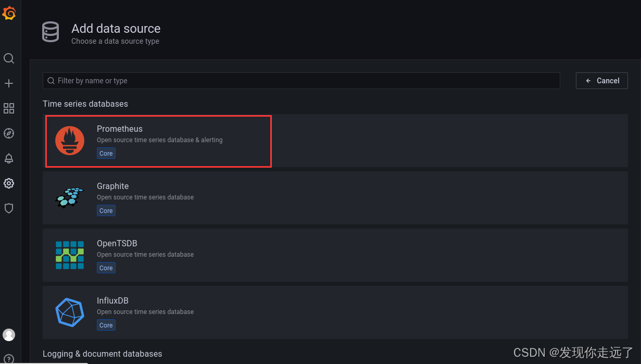Click the Graphite logo icon

click(70, 198)
